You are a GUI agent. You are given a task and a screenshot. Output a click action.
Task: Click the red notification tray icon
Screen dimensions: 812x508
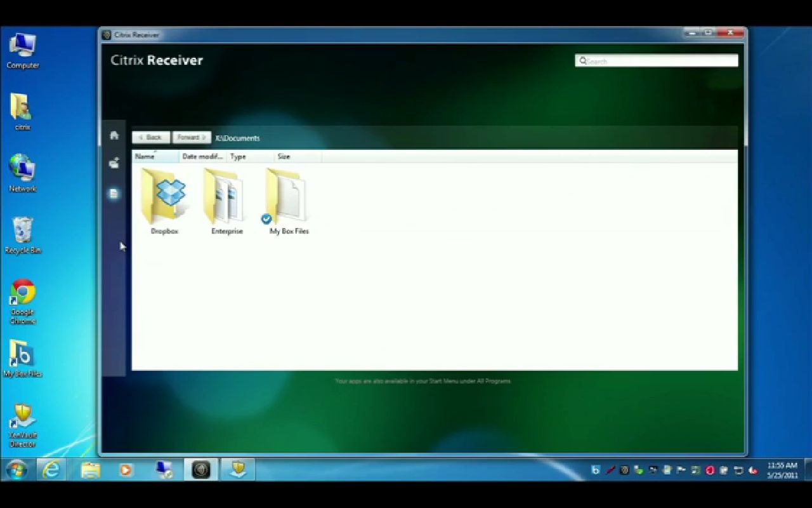pos(710,471)
